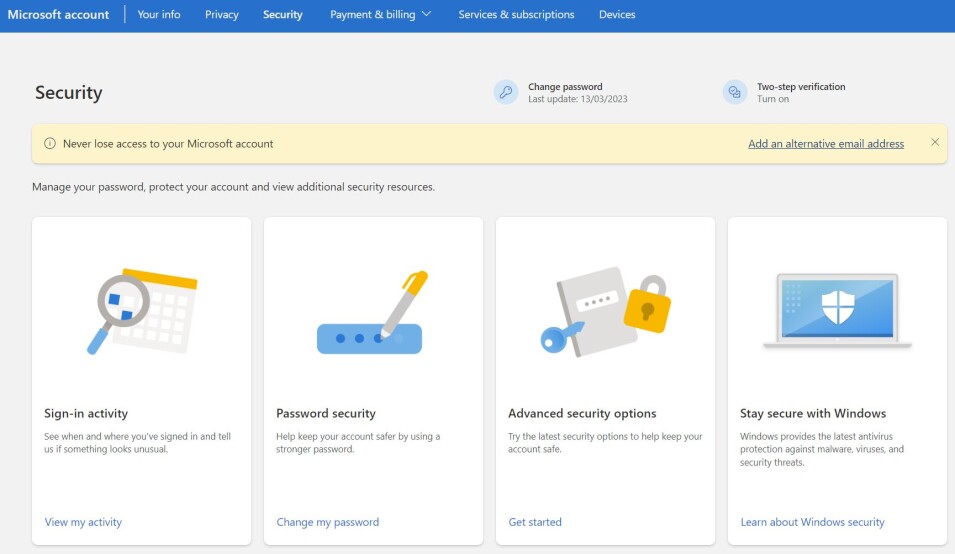Click Learn about Windows security link

tap(812, 522)
